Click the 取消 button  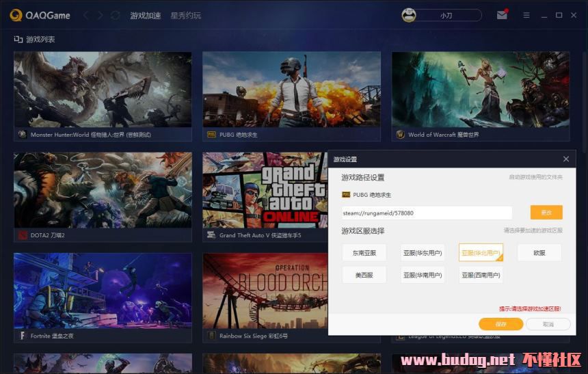pos(548,324)
